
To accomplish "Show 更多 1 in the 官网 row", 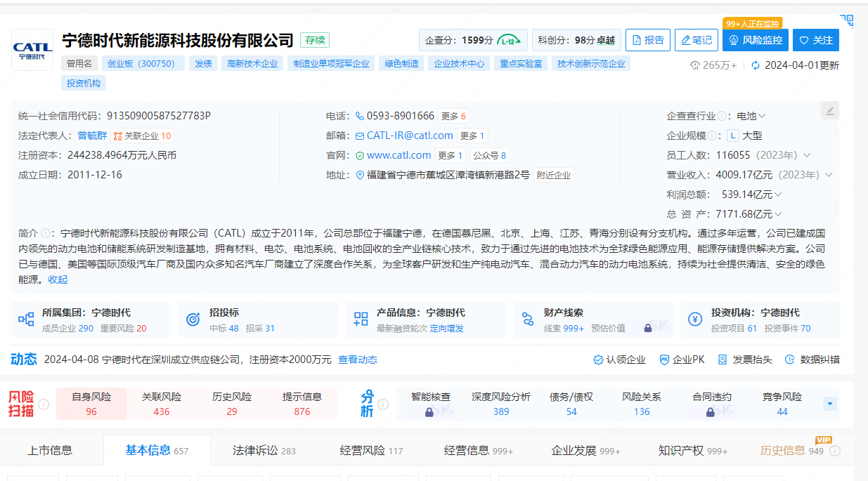I will 451,155.
